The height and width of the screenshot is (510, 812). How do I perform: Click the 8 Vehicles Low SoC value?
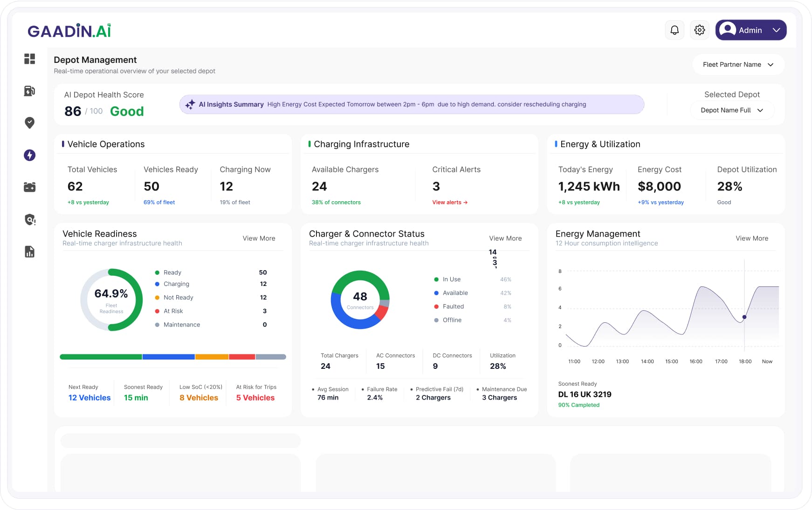tap(199, 398)
